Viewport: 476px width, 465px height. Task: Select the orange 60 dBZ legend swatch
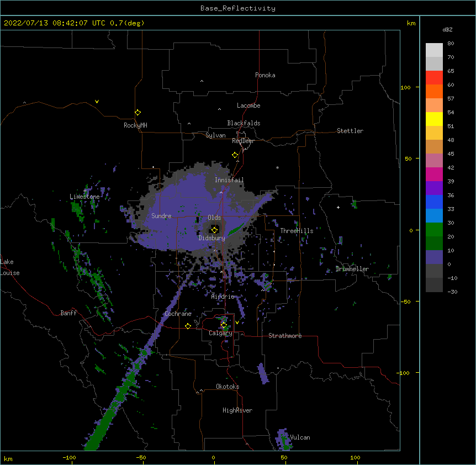coord(434,91)
